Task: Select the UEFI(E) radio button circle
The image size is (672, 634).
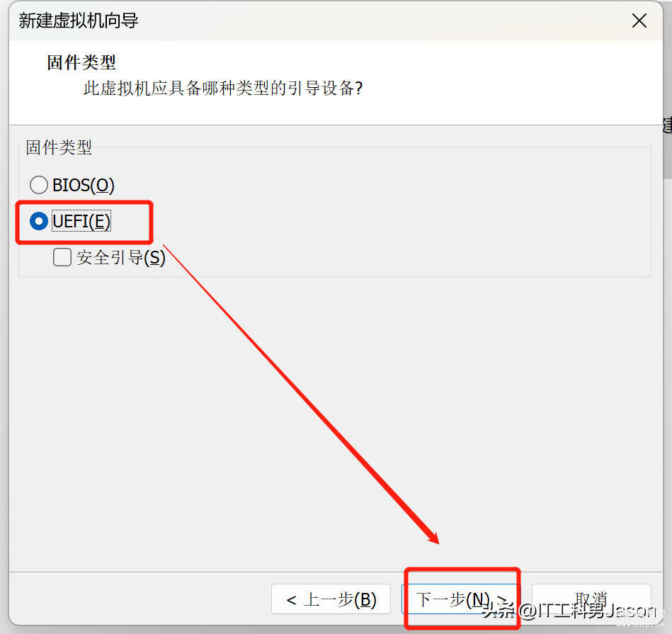Action: 38,221
